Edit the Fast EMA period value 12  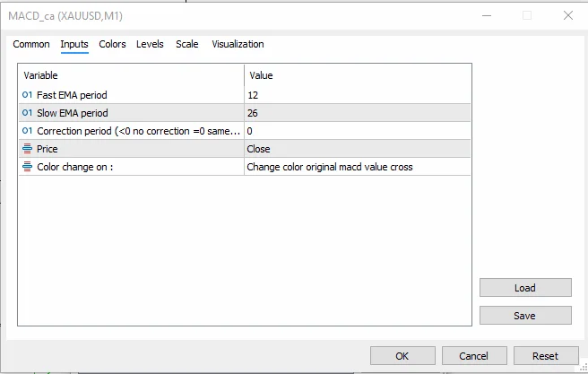tap(358, 95)
